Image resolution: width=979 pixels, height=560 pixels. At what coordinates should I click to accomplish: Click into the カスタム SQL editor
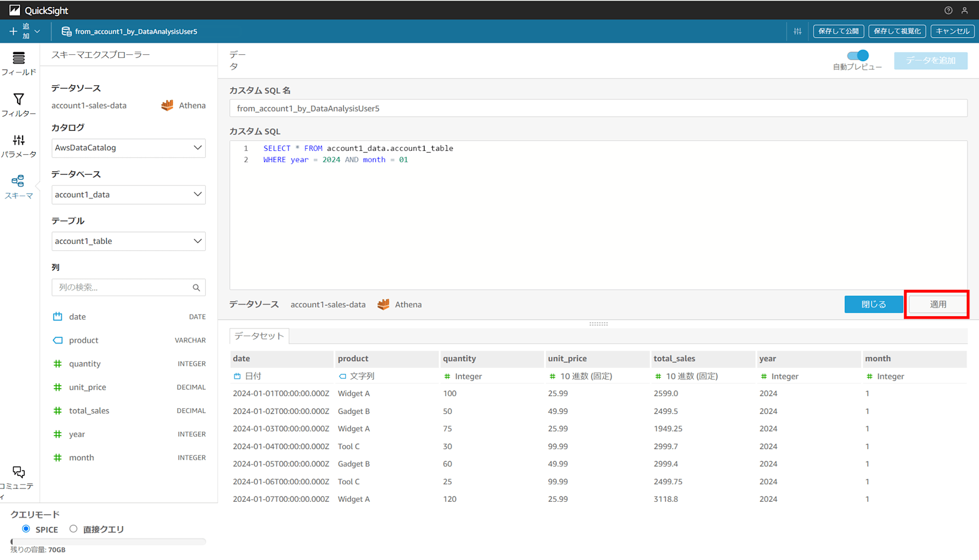(598, 215)
